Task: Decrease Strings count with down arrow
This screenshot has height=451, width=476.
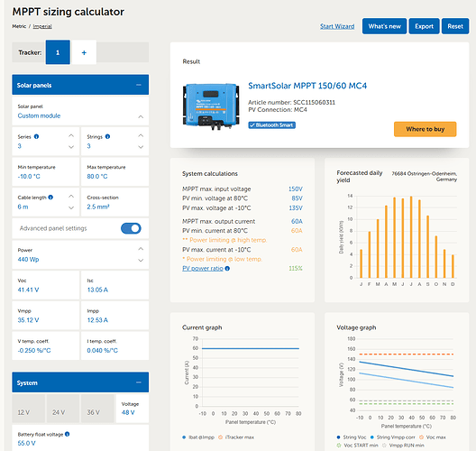Action: coord(141,147)
